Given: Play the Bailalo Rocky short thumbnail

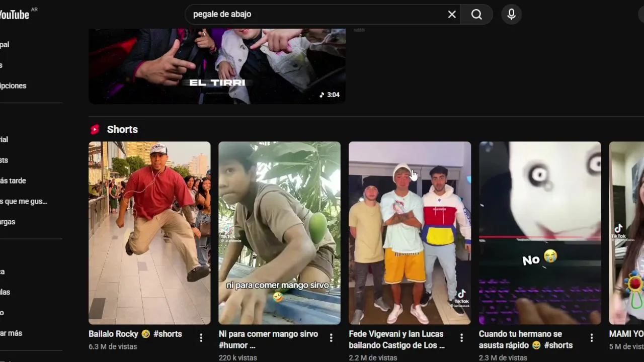Looking at the screenshot, I should tap(149, 233).
